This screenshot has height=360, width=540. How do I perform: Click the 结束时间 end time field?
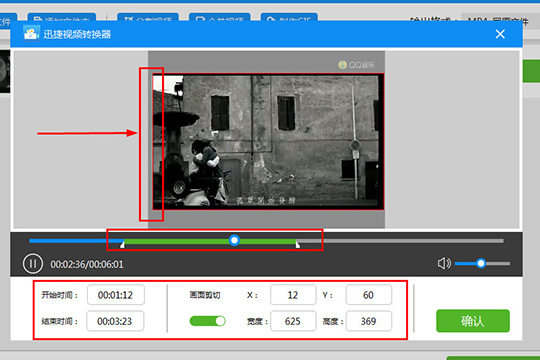(115, 321)
